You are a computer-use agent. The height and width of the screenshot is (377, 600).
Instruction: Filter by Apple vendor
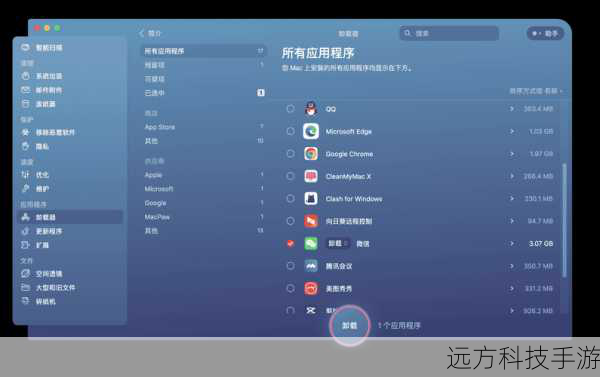coord(204,175)
